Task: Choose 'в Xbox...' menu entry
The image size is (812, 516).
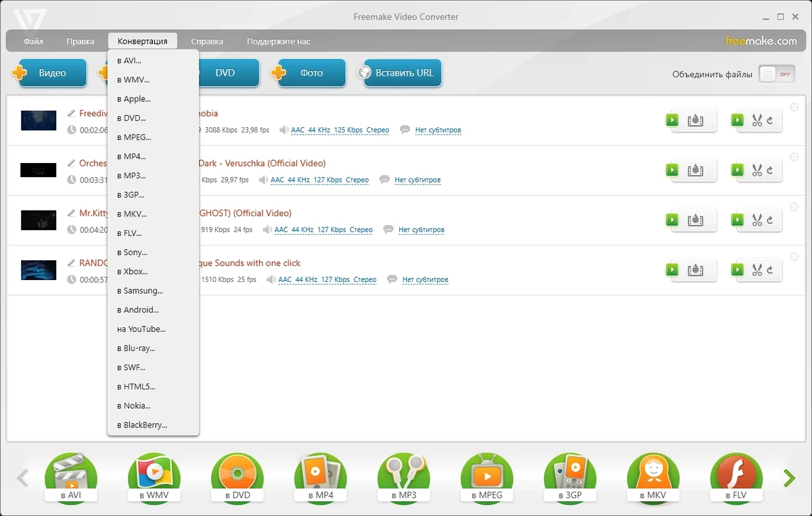Action: pos(153,272)
